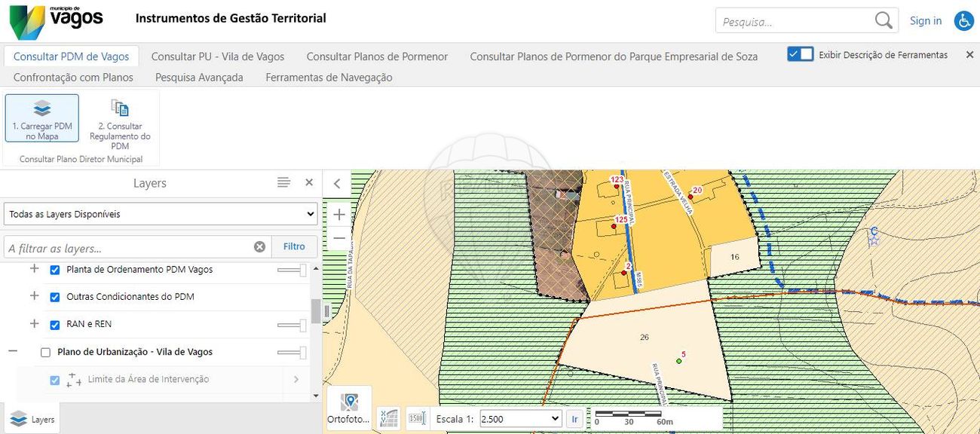Adjust Planta de Ordenamento opacity slider
980x434 pixels.
[x=292, y=270]
